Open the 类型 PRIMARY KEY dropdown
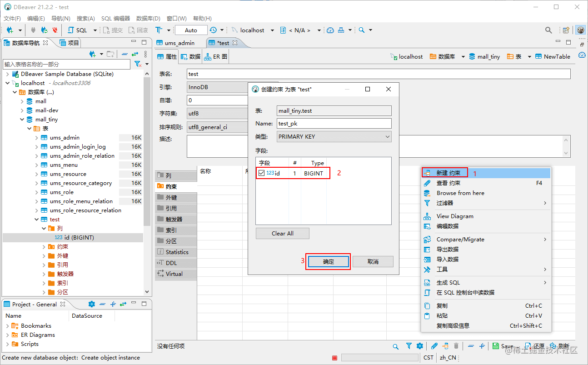Screen dimensions: 588x365 point(334,136)
